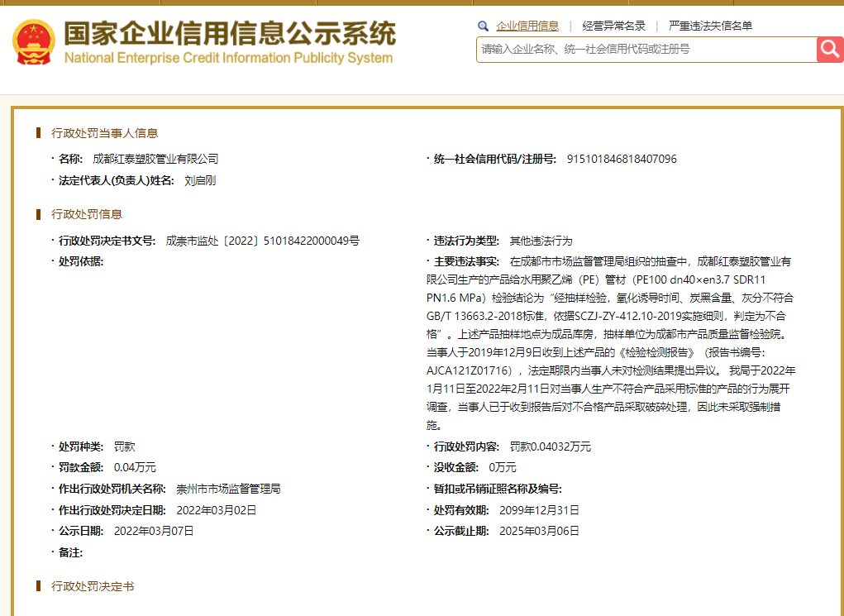Click the 处罚种类 label
This screenshot has width=844, height=616.
[81, 446]
